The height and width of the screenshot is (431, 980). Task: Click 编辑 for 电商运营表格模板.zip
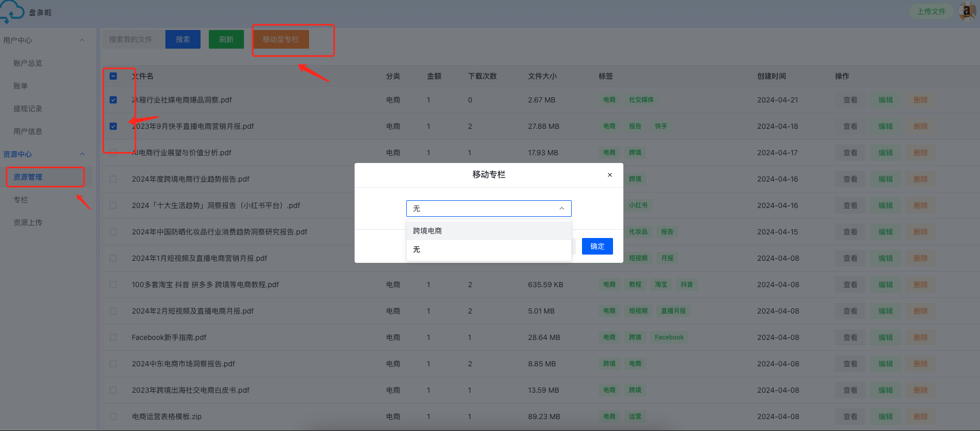tap(885, 417)
